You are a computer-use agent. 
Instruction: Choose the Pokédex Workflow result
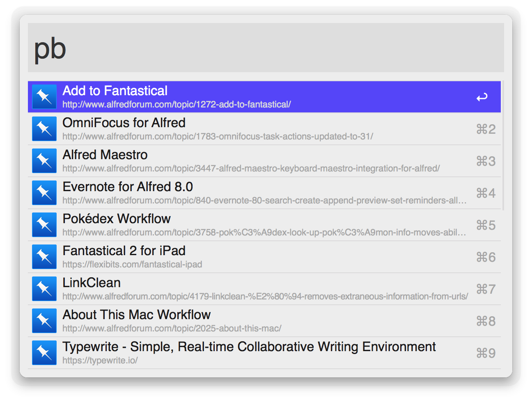[117, 219]
